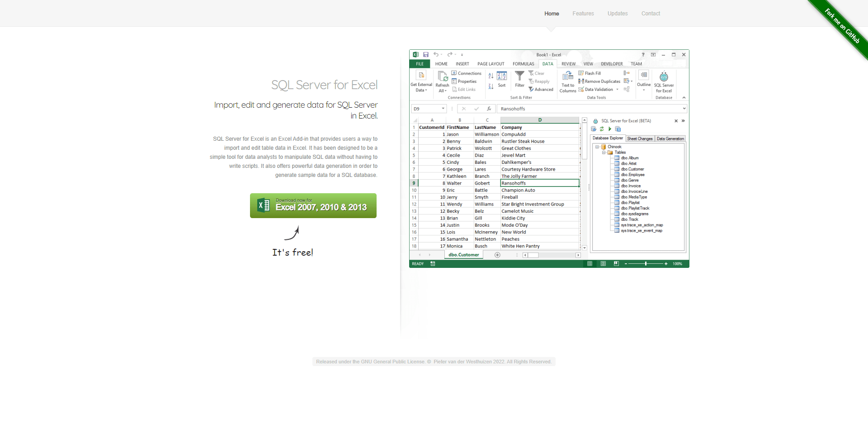Select the DATA ribbon tab
868x424 pixels.
548,64
